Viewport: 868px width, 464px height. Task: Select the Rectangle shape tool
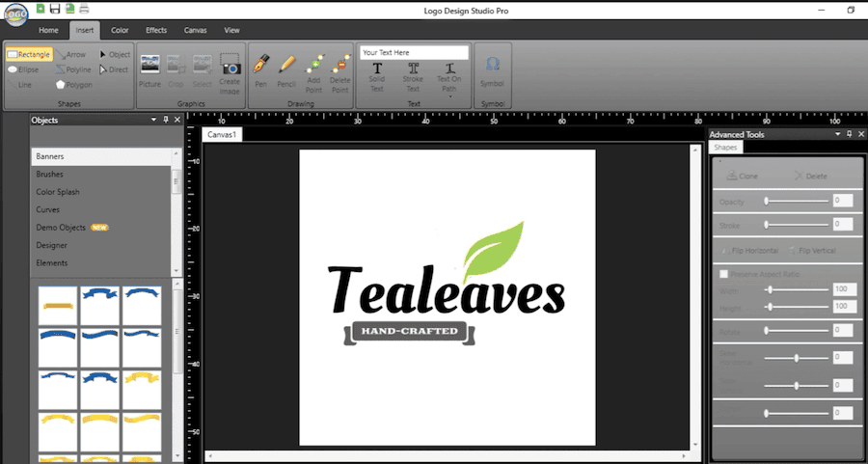[29, 55]
